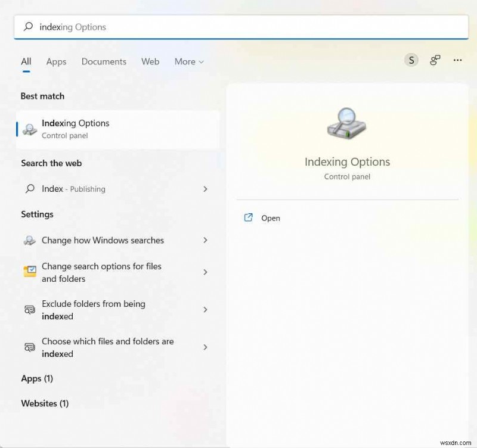Viewport: 477px width, 448px height.
Task: Select the Change how Windows searches icon
Action: [30, 240]
